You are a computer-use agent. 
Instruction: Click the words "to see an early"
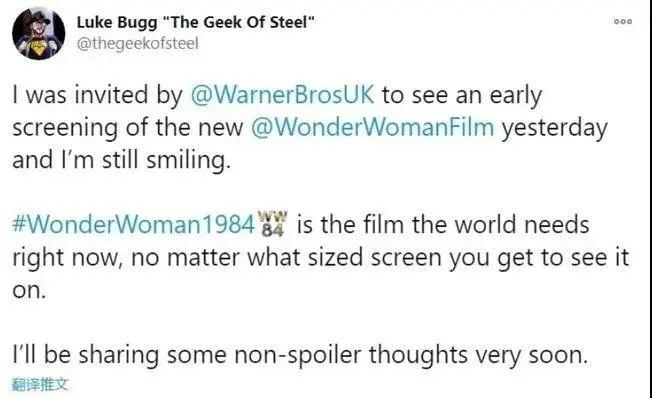(462, 95)
